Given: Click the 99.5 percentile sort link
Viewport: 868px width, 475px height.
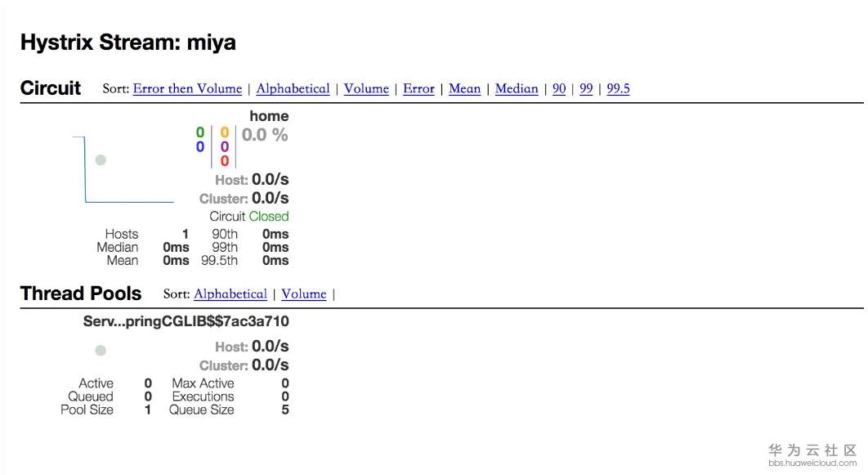Looking at the screenshot, I should [x=619, y=88].
